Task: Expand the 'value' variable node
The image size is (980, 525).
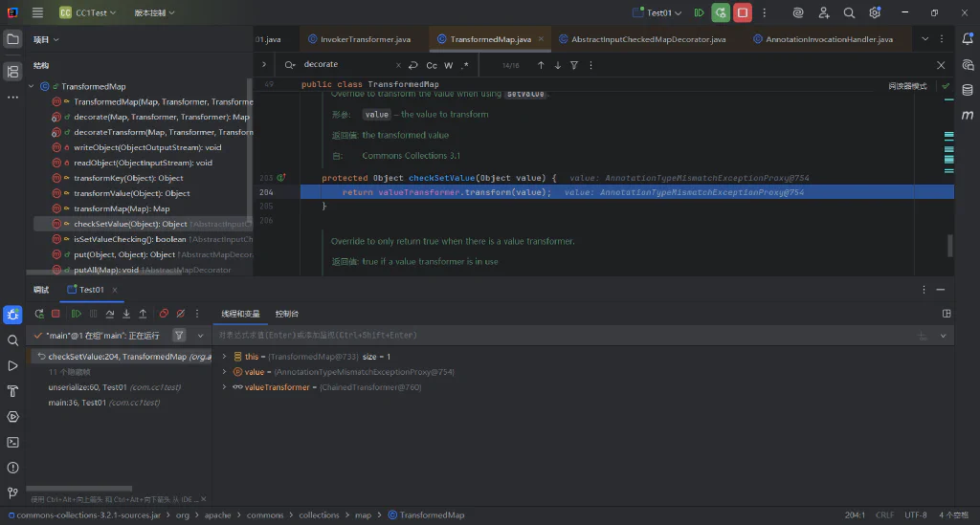Action: click(x=224, y=371)
